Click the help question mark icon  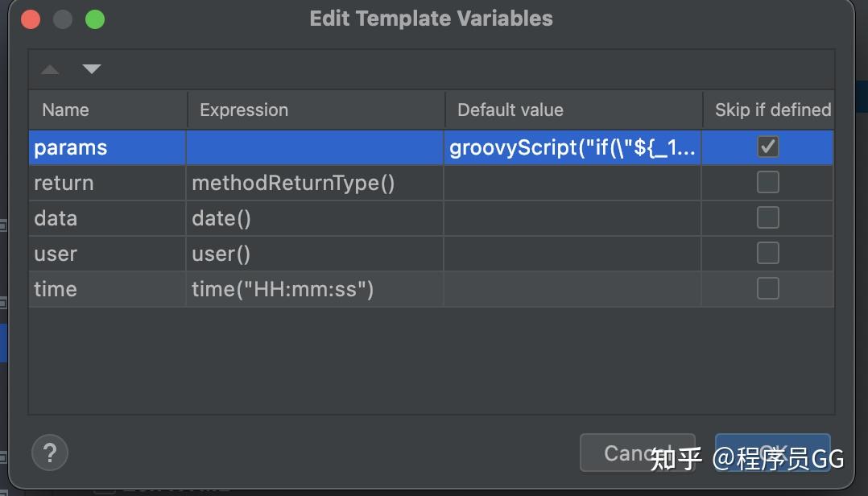[49, 453]
